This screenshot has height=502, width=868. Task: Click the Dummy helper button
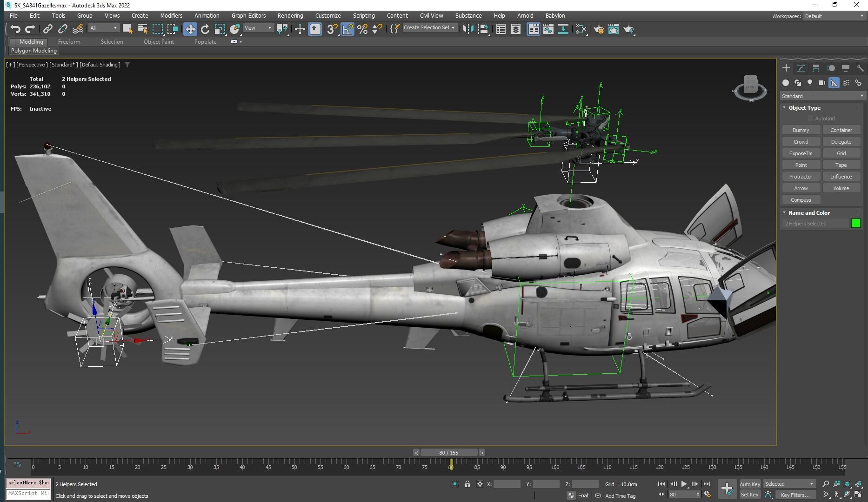801,130
